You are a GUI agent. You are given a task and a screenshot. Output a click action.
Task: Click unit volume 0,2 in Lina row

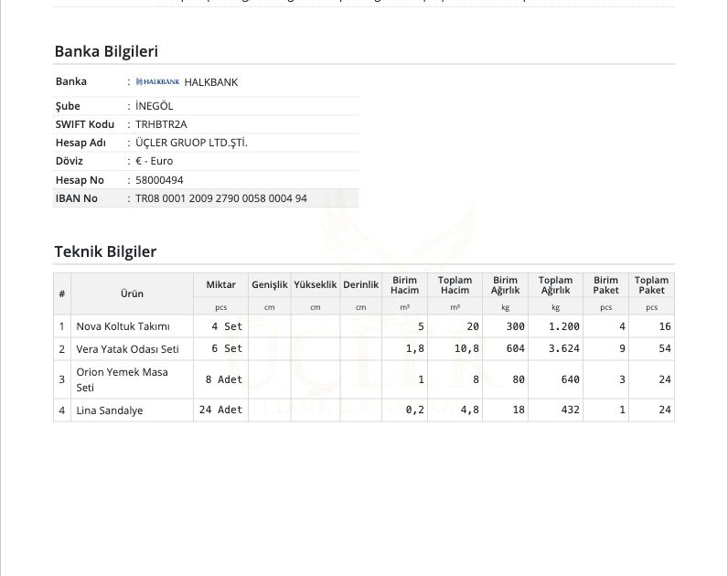pos(415,410)
